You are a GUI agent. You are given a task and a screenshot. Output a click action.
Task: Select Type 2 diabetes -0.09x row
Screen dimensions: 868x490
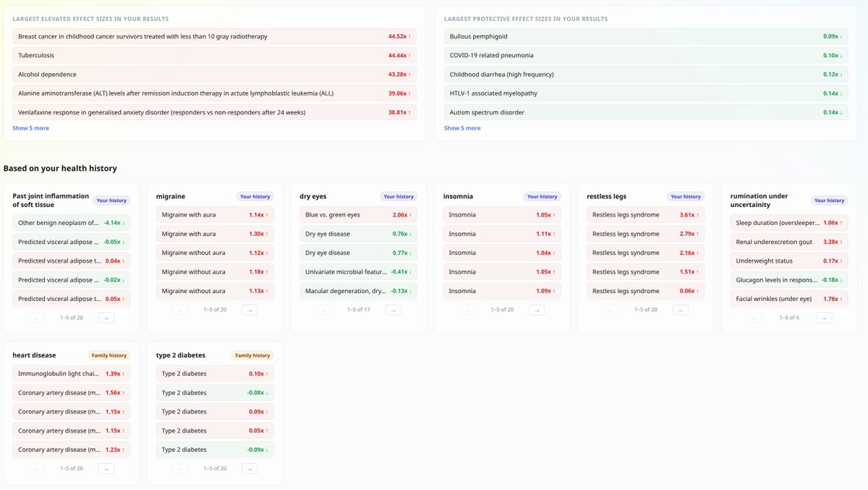click(x=215, y=449)
